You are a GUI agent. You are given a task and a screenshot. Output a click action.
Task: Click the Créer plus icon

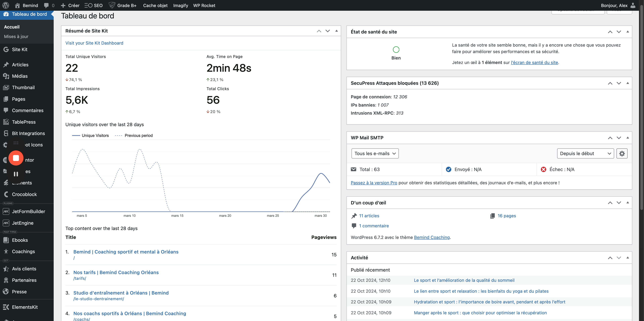point(63,6)
